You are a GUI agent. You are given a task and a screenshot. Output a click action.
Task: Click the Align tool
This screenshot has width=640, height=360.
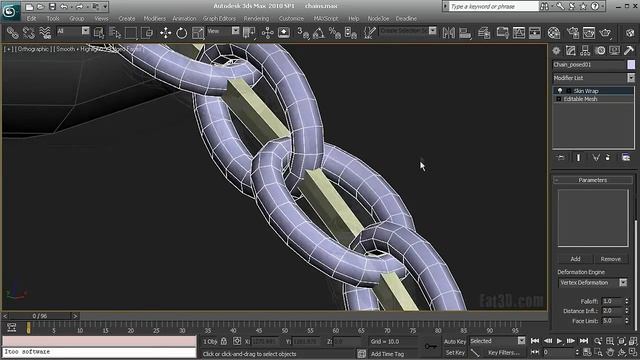[x=465, y=33]
